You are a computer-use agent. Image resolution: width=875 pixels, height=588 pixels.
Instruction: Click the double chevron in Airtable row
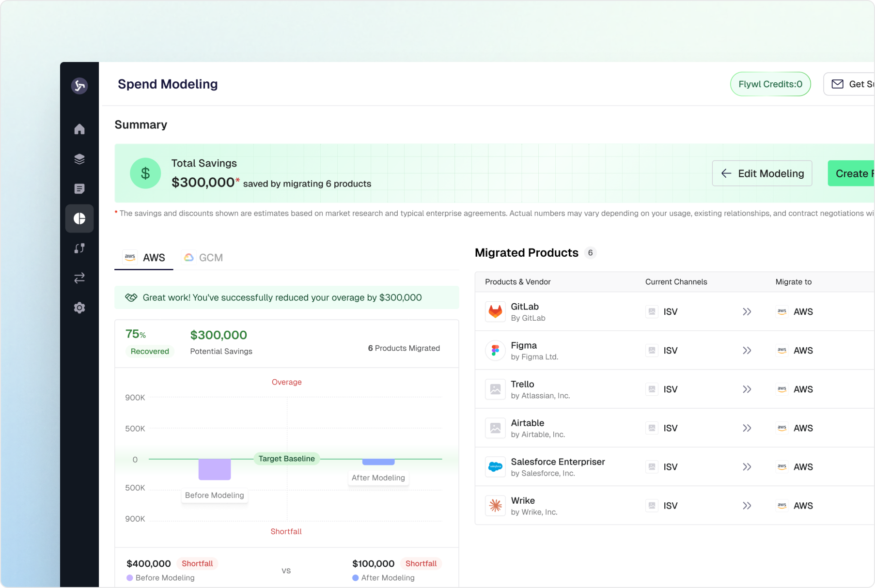(747, 428)
